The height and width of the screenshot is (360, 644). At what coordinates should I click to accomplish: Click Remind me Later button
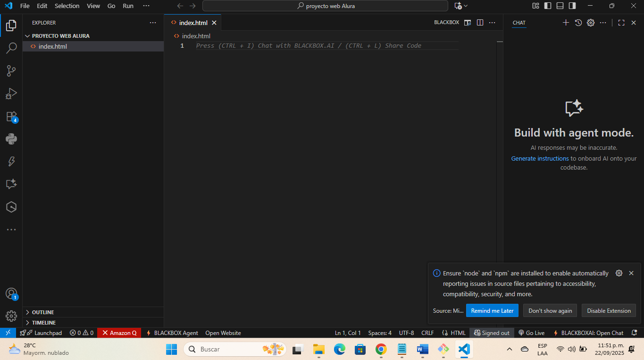492,310
